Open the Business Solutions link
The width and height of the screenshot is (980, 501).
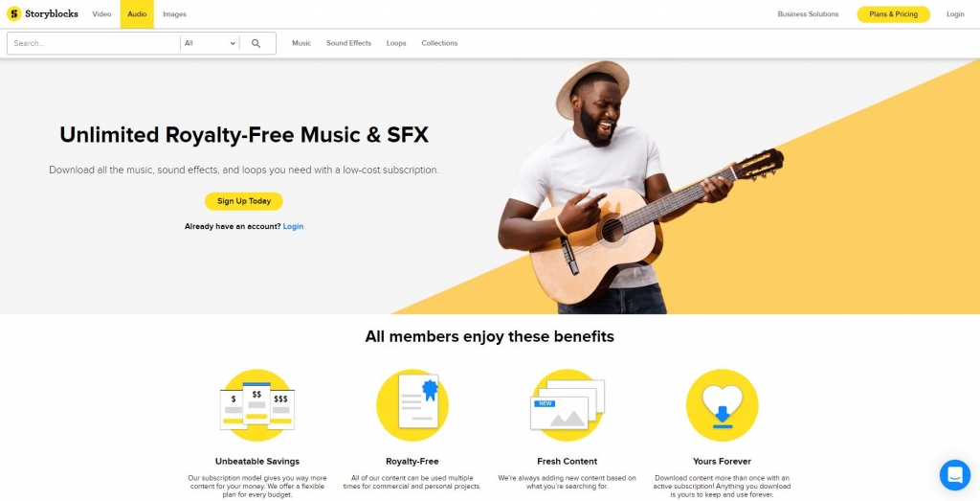point(808,13)
